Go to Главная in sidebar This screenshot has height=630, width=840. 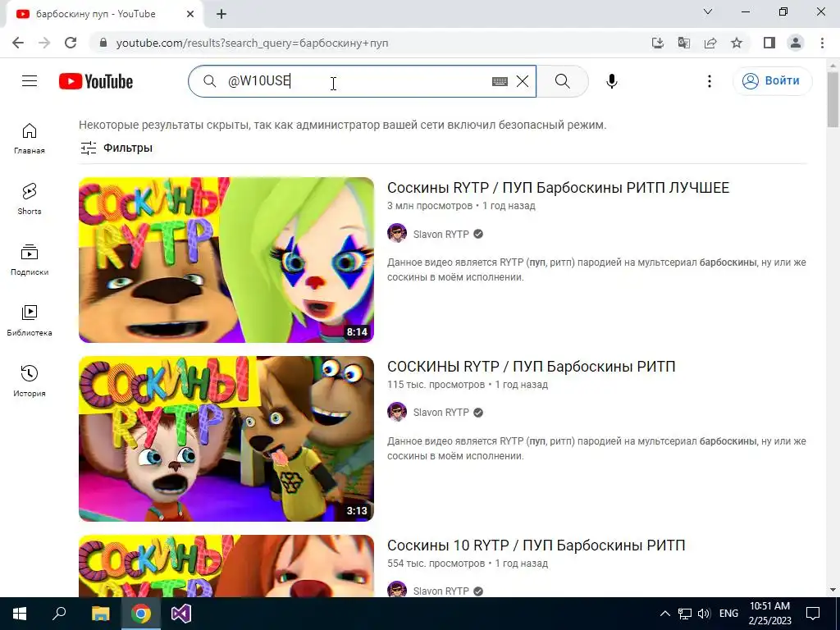pyautogui.click(x=30, y=139)
